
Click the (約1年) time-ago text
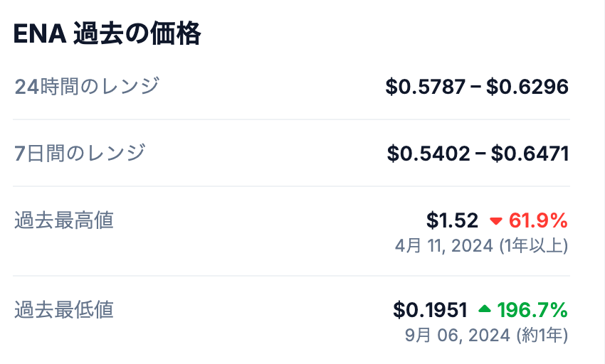coord(542,335)
